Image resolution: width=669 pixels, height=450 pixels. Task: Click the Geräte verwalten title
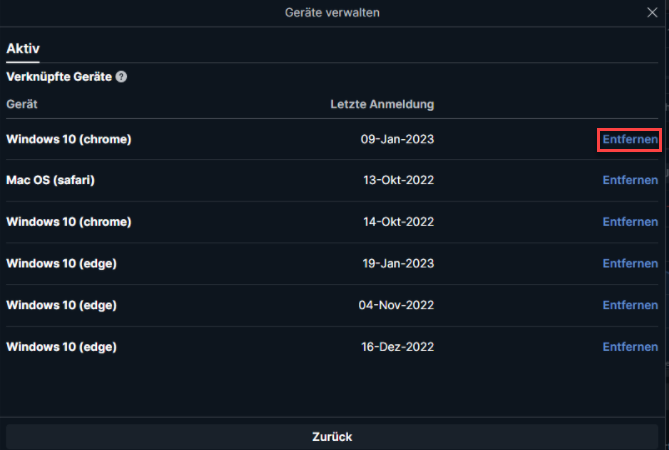332,13
